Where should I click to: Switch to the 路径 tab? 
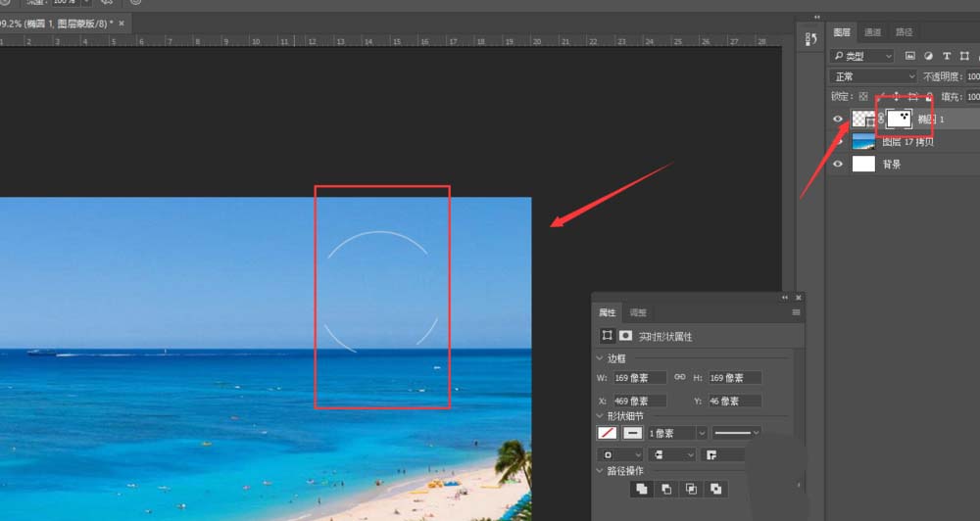pyautogui.click(x=904, y=32)
